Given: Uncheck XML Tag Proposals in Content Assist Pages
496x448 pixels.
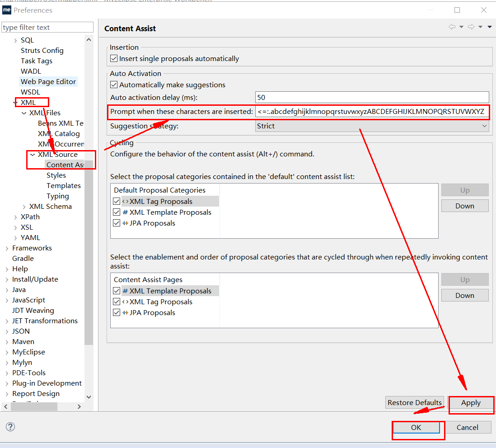Looking at the screenshot, I should 117,302.
